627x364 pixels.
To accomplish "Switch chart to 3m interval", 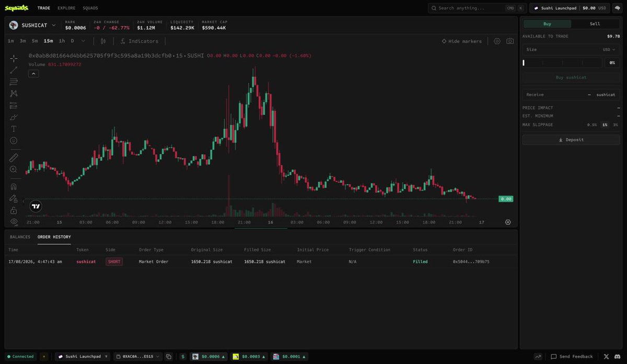I will [x=23, y=41].
